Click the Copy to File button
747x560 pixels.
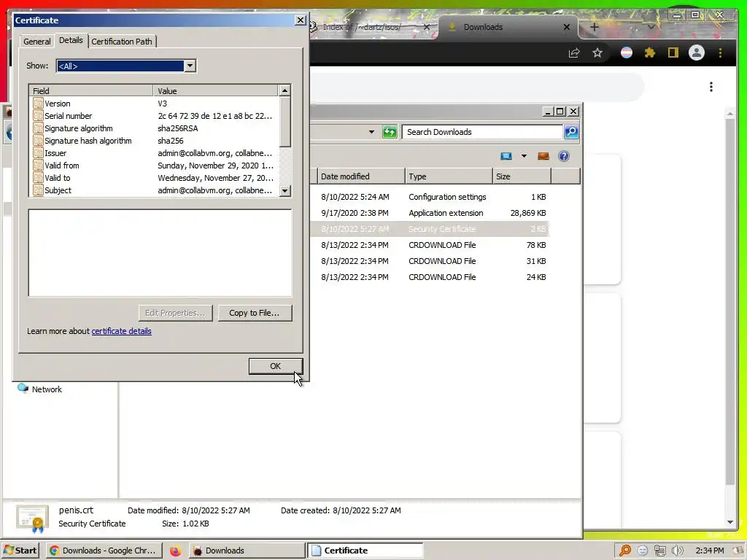tap(255, 313)
